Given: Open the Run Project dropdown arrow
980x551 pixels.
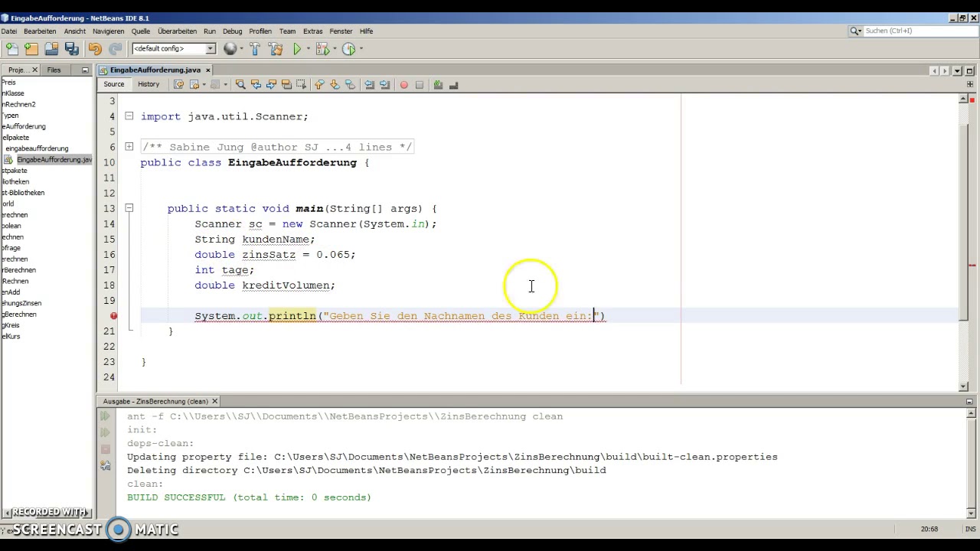Looking at the screenshot, I should pyautogui.click(x=308, y=49).
